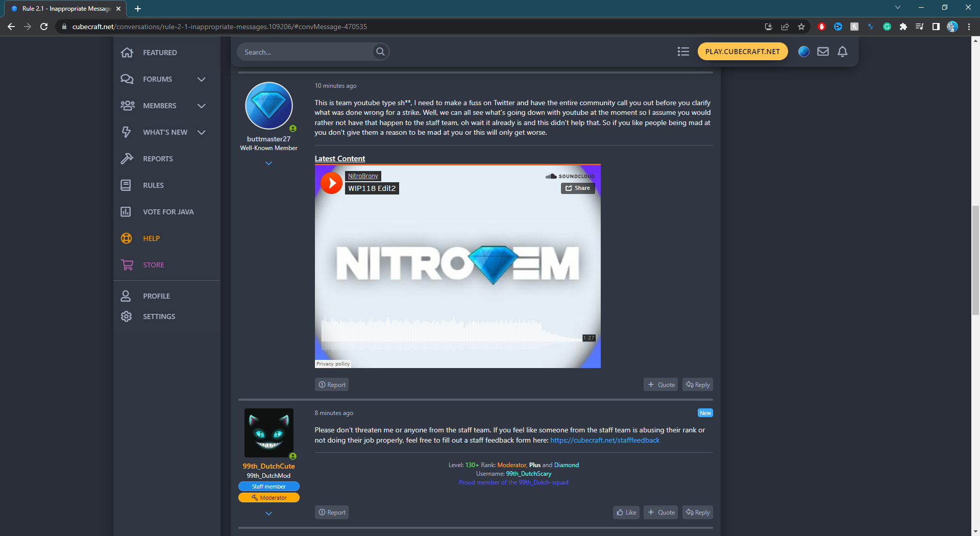
Task: Select the Reports menu item
Action: (158, 159)
